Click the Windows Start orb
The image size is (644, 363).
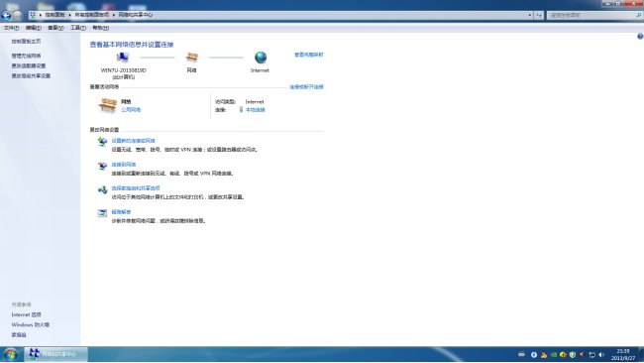click(x=11, y=354)
